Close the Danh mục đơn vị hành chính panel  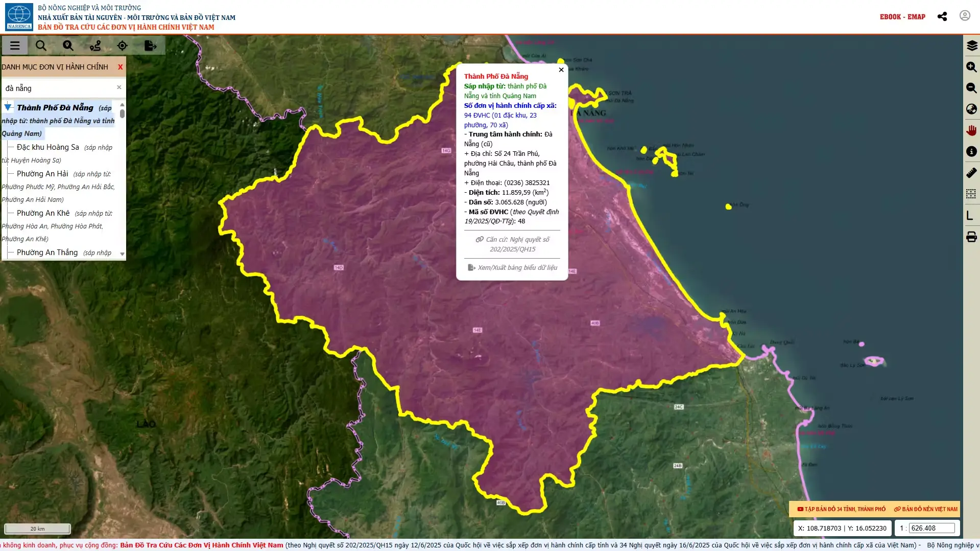[x=121, y=67]
